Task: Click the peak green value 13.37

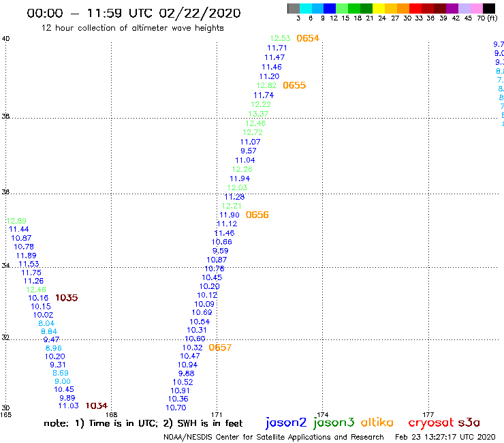Action: coord(258,114)
